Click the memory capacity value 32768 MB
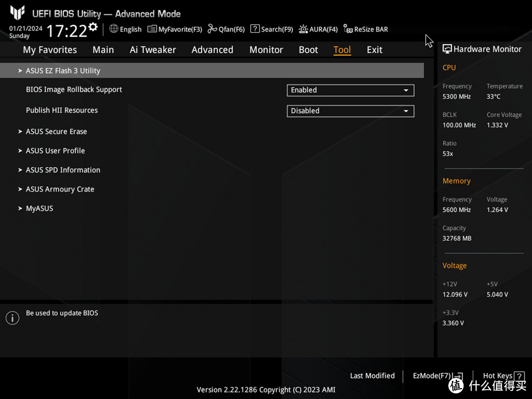Image resolution: width=532 pixels, height=399 pixels. pyautogui.click(x=457, y=238)
